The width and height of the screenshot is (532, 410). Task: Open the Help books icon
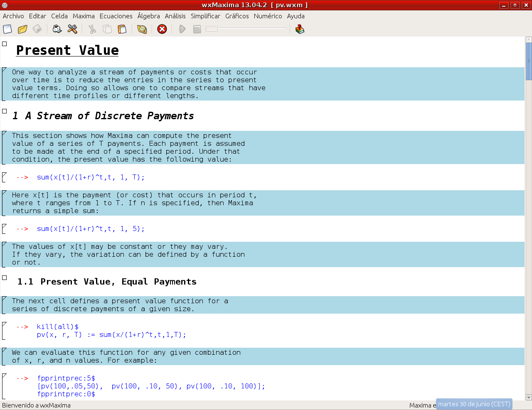point(300,29)
